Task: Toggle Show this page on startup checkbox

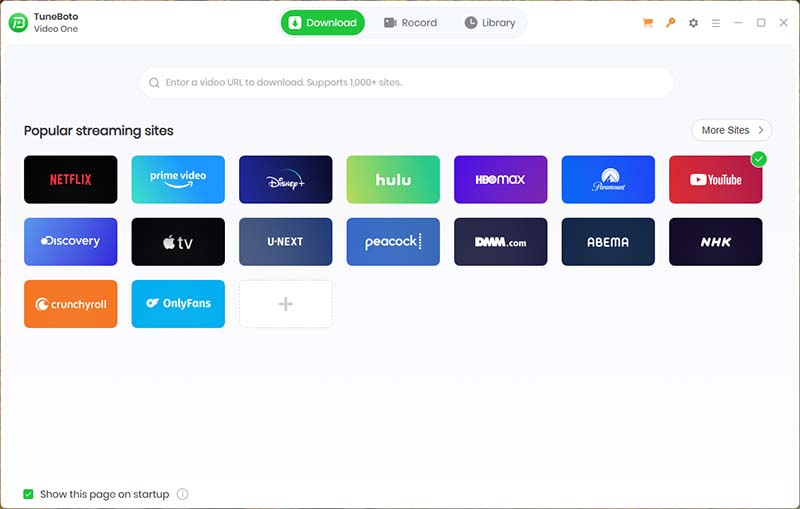Action: (x=29, y=494)
